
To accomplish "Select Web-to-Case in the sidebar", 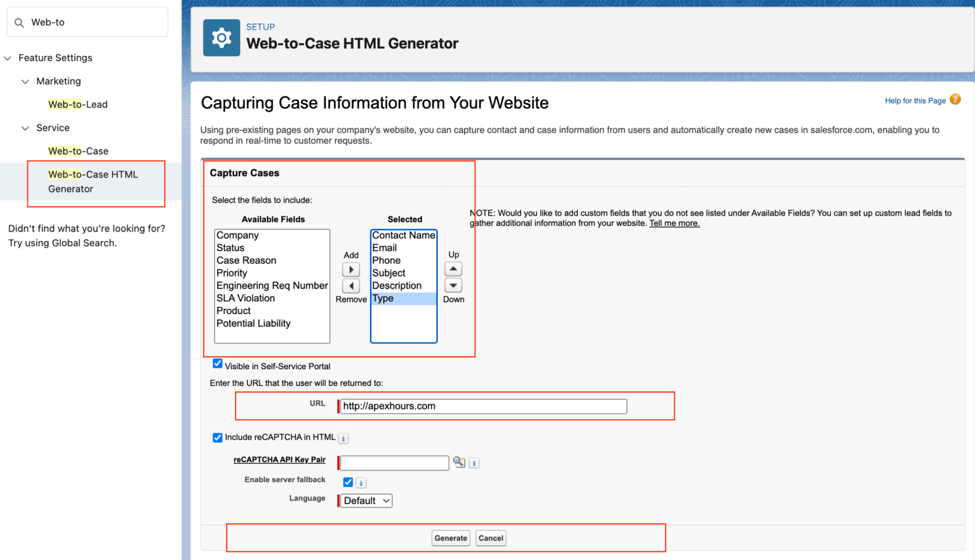I will [78, 151].
